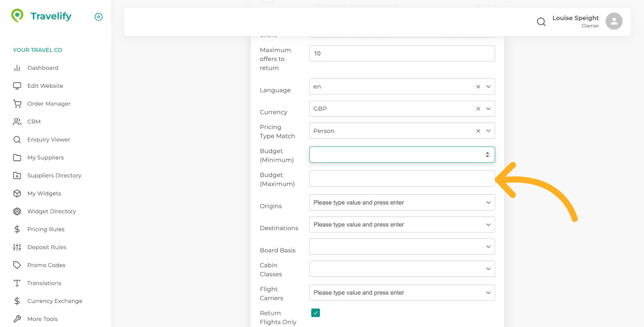
Task: Click the Promo Codes tag icon
Action: pos(17,265)
